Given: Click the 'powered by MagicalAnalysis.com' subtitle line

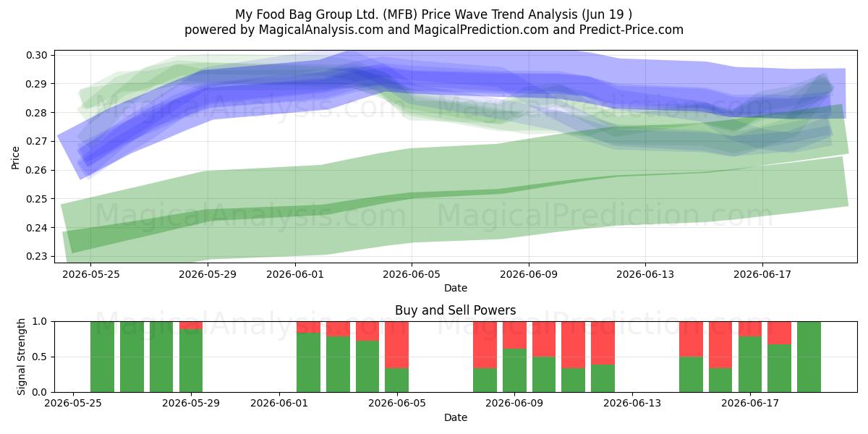Looking at the screenshot, I should 434,30.
